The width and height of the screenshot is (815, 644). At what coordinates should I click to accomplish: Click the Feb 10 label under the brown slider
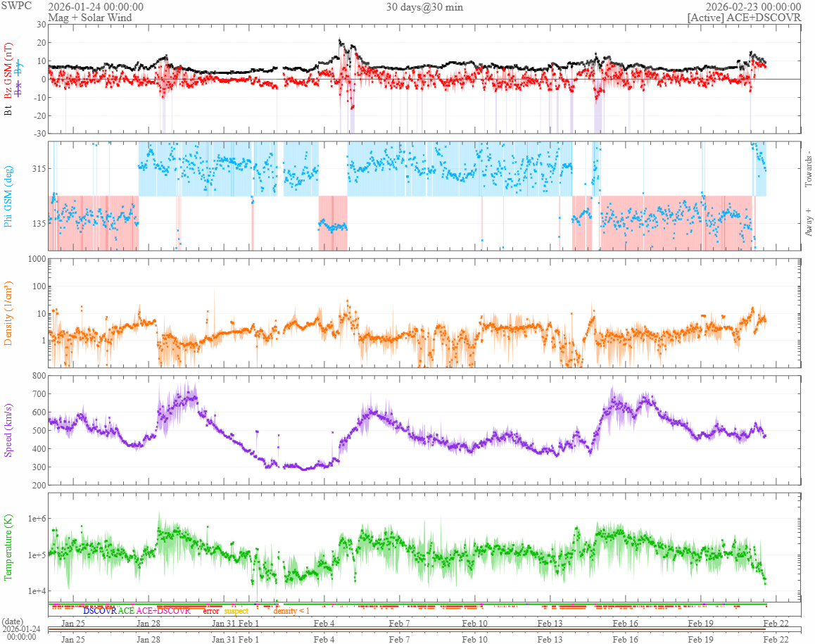tap(474, 639)
